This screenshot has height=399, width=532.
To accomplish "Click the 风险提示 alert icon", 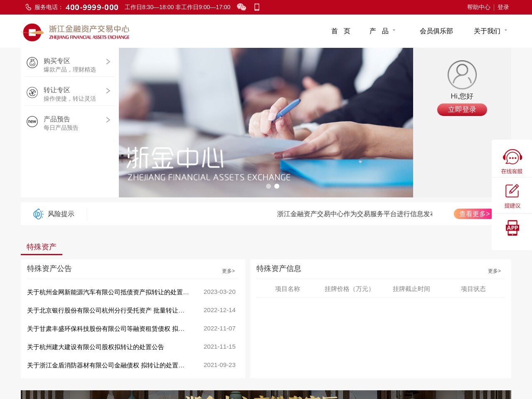I will tap(38, 214).
